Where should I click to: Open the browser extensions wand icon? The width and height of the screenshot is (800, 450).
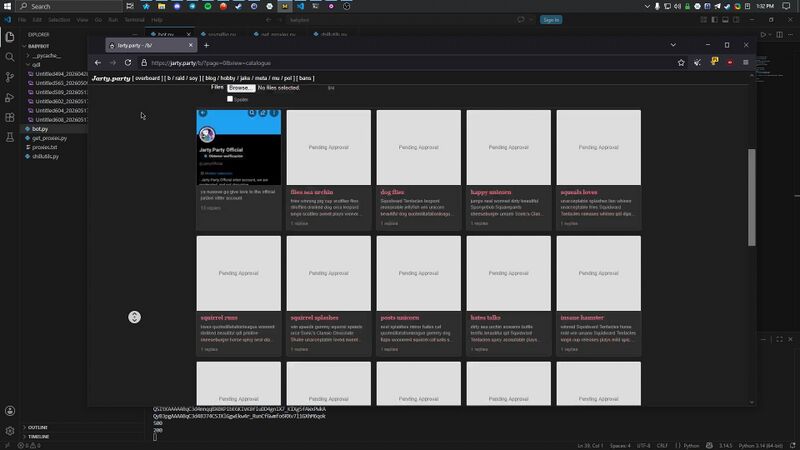point(697,62)
